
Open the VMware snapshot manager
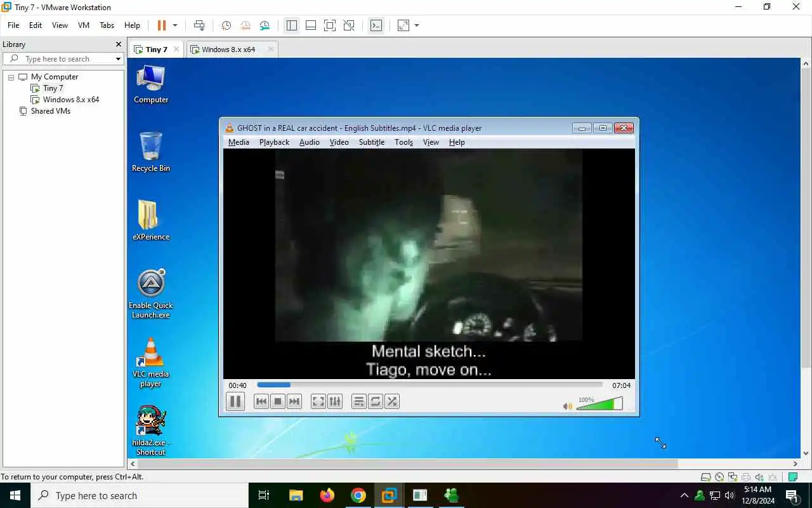coord(265,25)
